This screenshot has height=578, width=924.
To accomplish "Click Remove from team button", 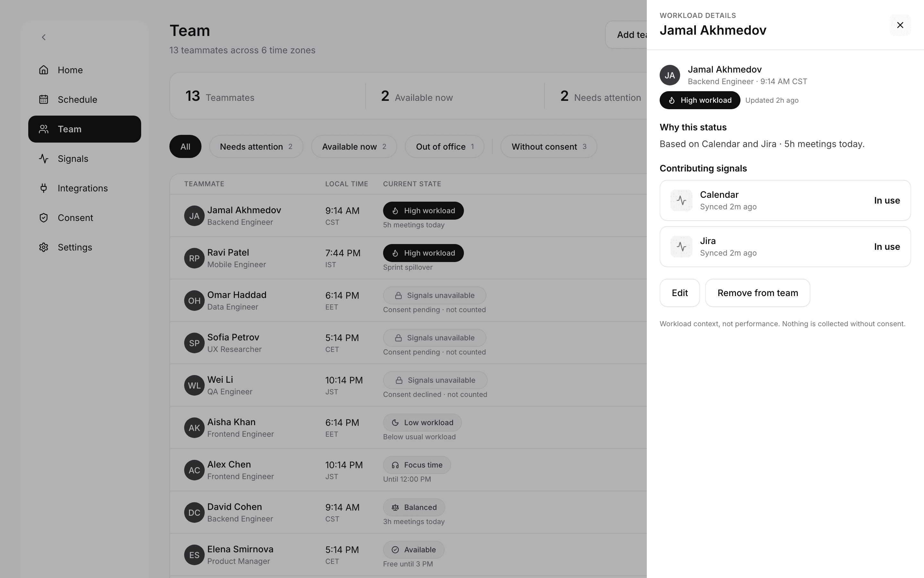I will tap(757, 293).
